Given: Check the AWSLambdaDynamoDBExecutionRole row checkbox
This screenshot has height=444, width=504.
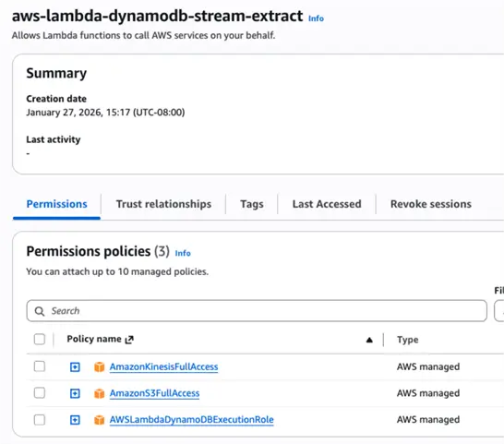Looking at the screenshot, I should 40,420.
